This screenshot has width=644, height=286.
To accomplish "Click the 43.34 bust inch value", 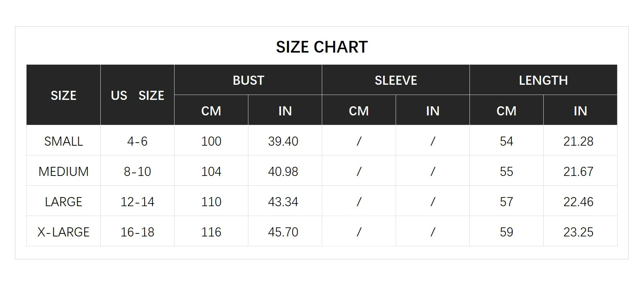I will 283,202.
